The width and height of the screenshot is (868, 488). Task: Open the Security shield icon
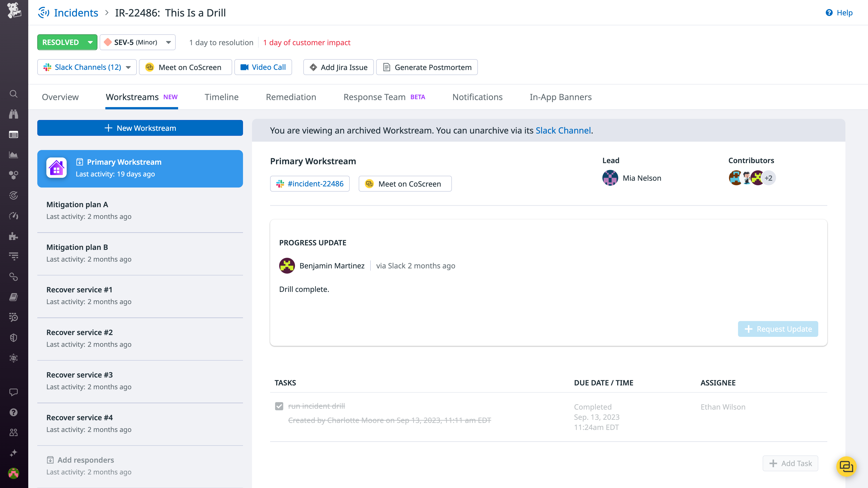click(x=14, y=338)
